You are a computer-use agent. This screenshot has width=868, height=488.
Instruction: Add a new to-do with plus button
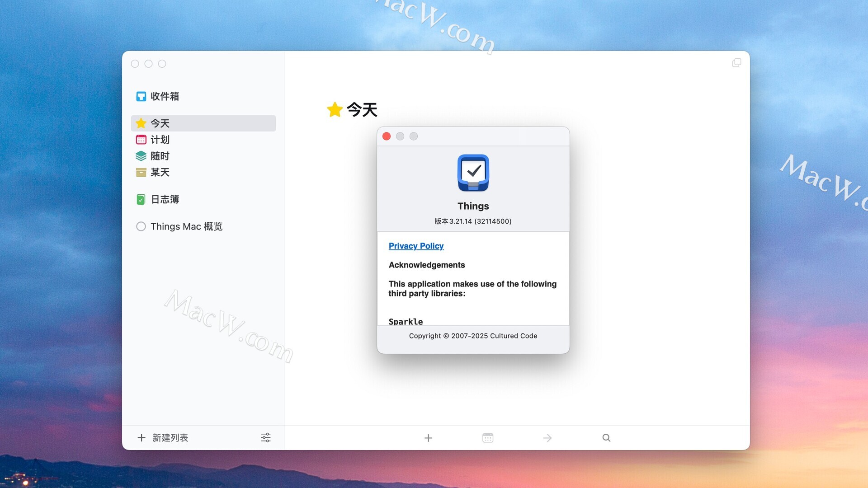429,438
